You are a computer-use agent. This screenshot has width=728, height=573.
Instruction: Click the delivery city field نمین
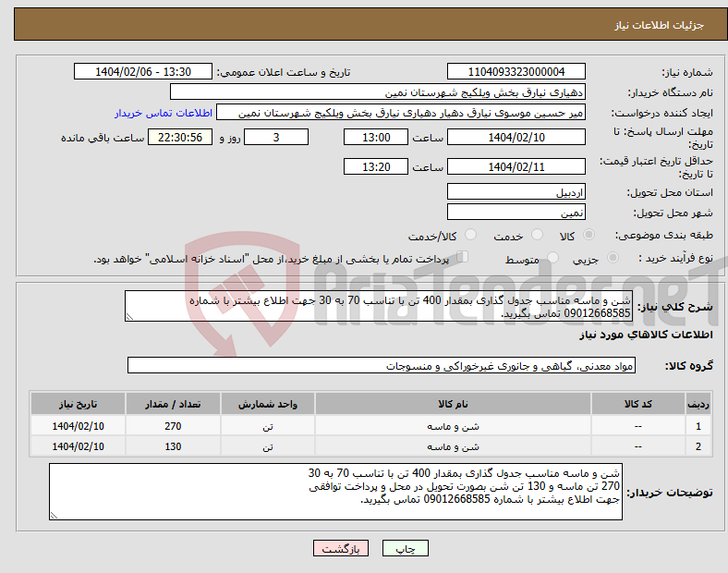point(516,213)
